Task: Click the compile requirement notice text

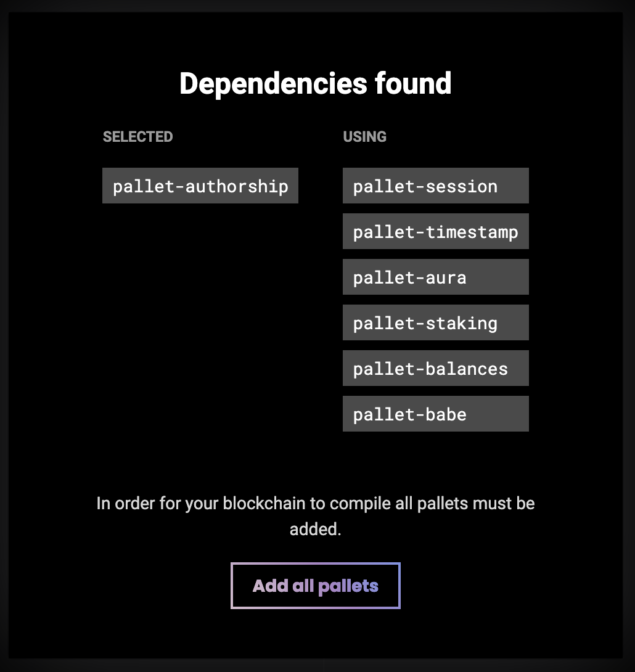Action: coord(315,504)
